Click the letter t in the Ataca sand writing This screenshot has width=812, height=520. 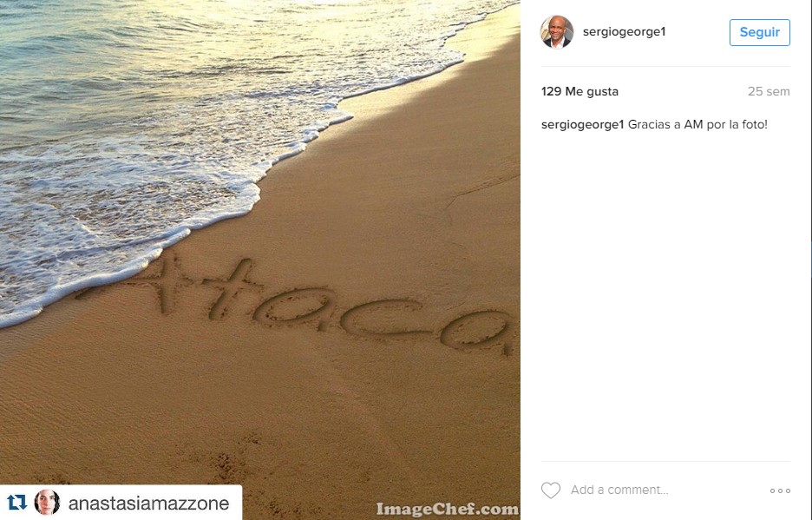(232, 287)
